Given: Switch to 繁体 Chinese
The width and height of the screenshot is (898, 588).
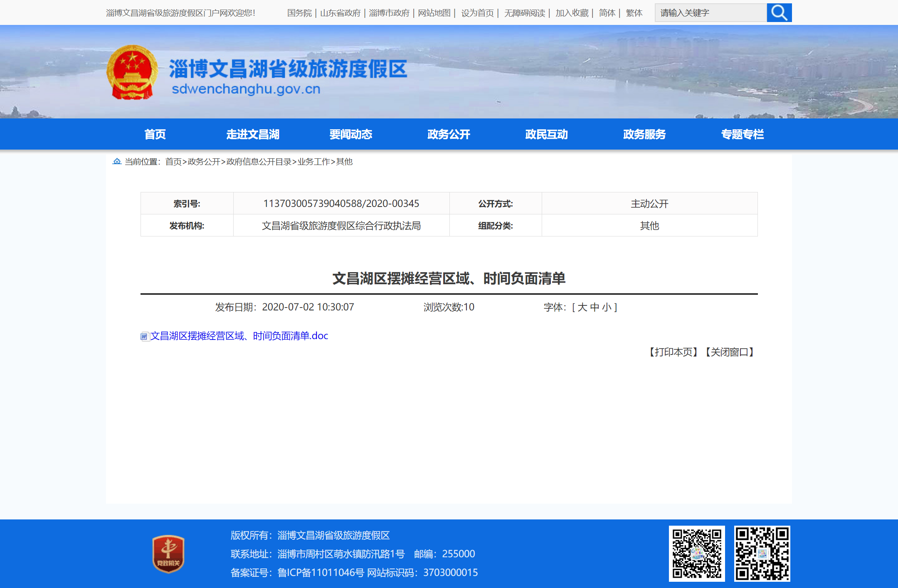Looking at the screenshot, I should [634, 13].
